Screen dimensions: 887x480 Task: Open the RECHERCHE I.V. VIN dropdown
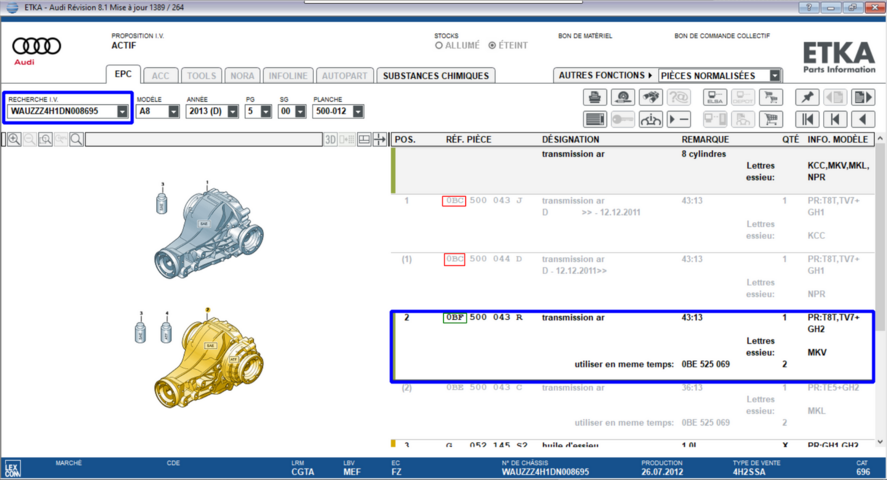tap(122, 111)
